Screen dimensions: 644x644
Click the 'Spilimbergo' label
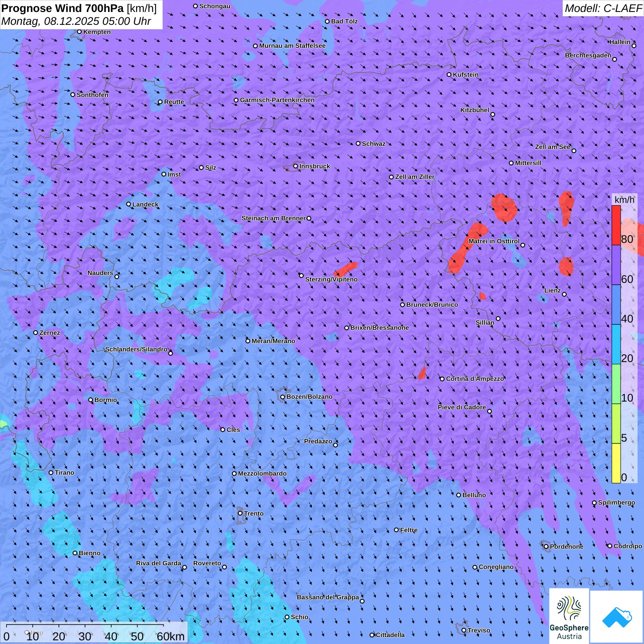point(616,502)
